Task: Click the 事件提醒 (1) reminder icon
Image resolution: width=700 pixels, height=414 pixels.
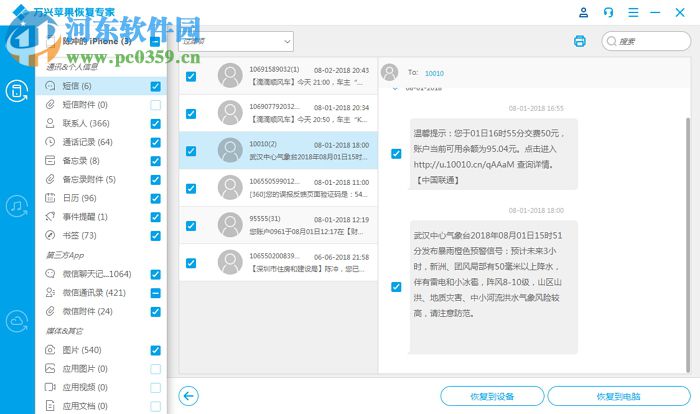Action: click(x=50, y=217)
